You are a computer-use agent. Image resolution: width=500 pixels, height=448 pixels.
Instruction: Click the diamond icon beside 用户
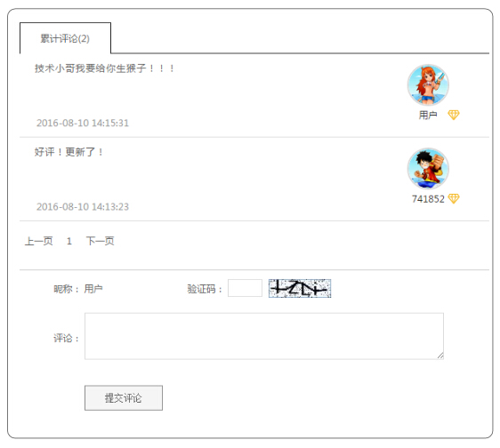(x=454, y=115)
